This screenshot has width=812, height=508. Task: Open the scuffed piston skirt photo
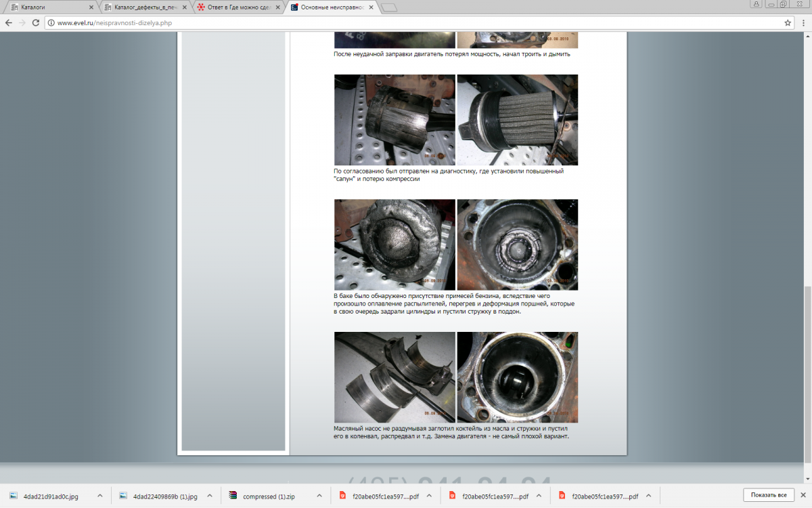coord(394,120)
